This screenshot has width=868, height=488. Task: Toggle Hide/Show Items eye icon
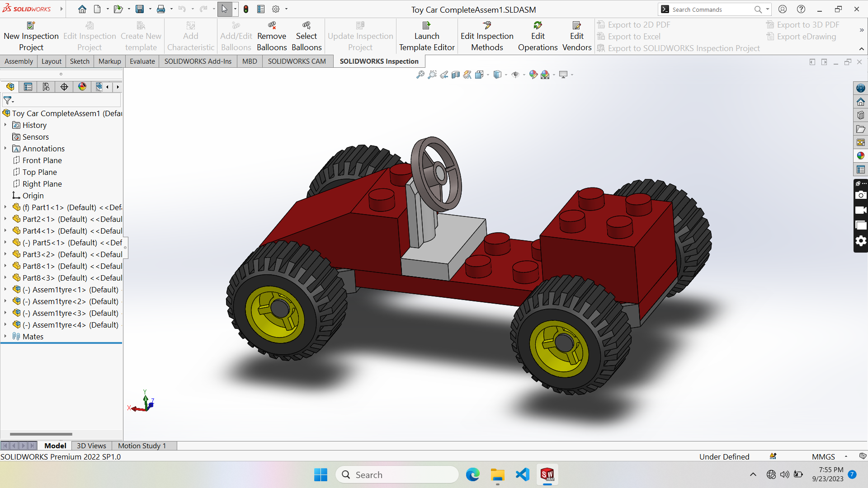pos(515,75)
